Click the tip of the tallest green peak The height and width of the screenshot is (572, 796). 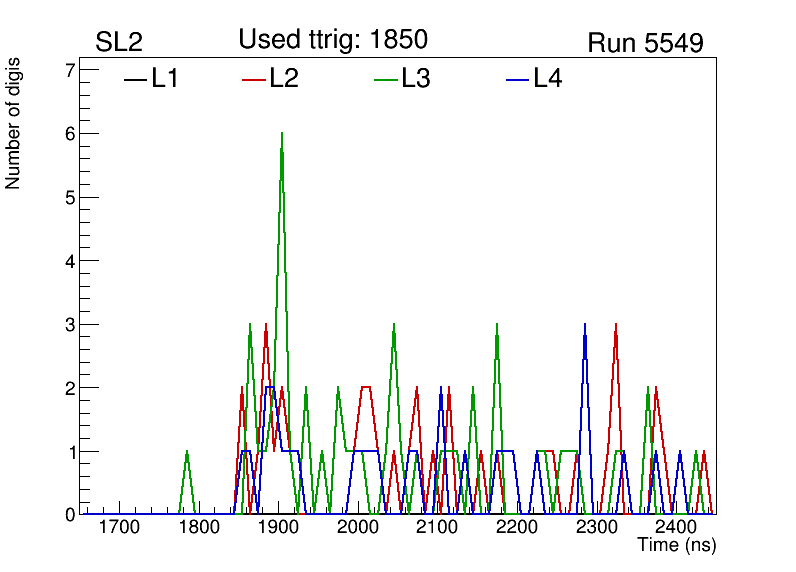tap(282, 134)
